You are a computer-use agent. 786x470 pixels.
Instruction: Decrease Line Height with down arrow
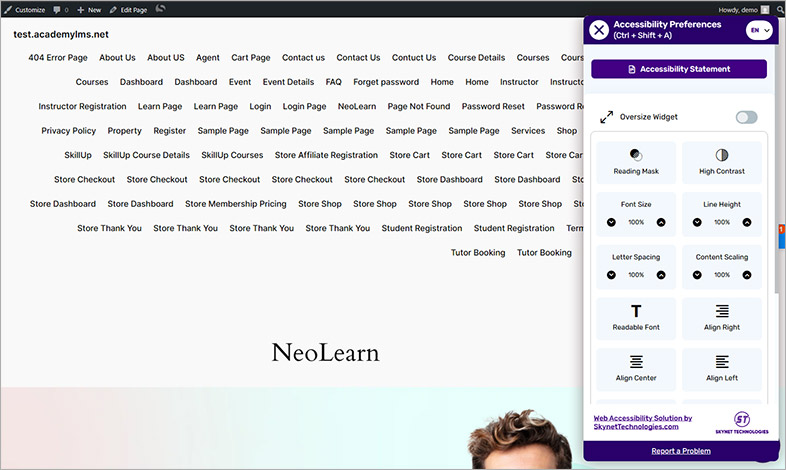tap(697, 222)
